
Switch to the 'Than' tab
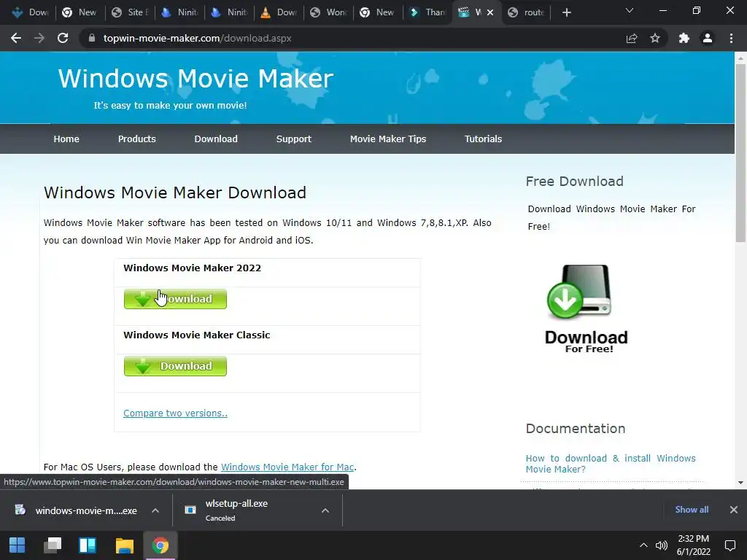pos(427,12)
